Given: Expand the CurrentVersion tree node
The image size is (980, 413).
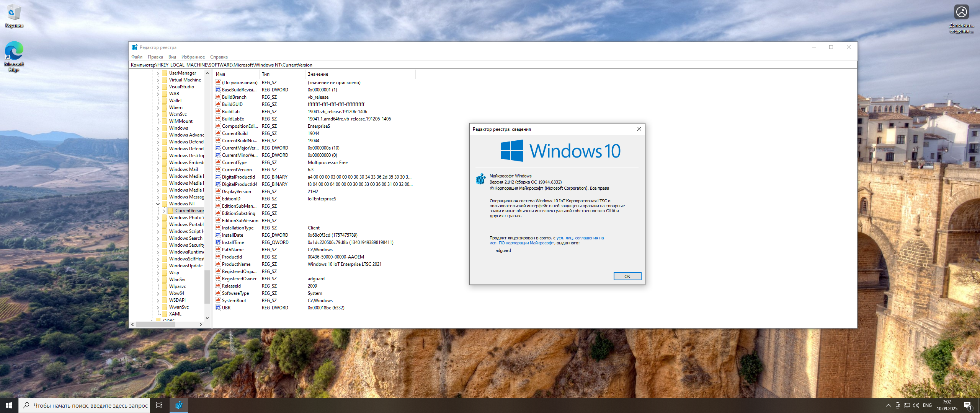Looking at the screenshot, I should click(x=164, y=211).
